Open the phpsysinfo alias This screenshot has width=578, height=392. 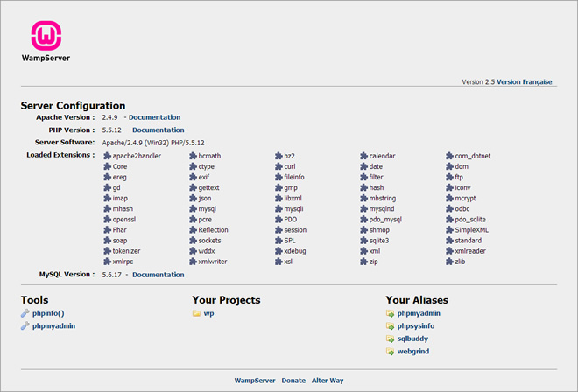pos(416,326)
